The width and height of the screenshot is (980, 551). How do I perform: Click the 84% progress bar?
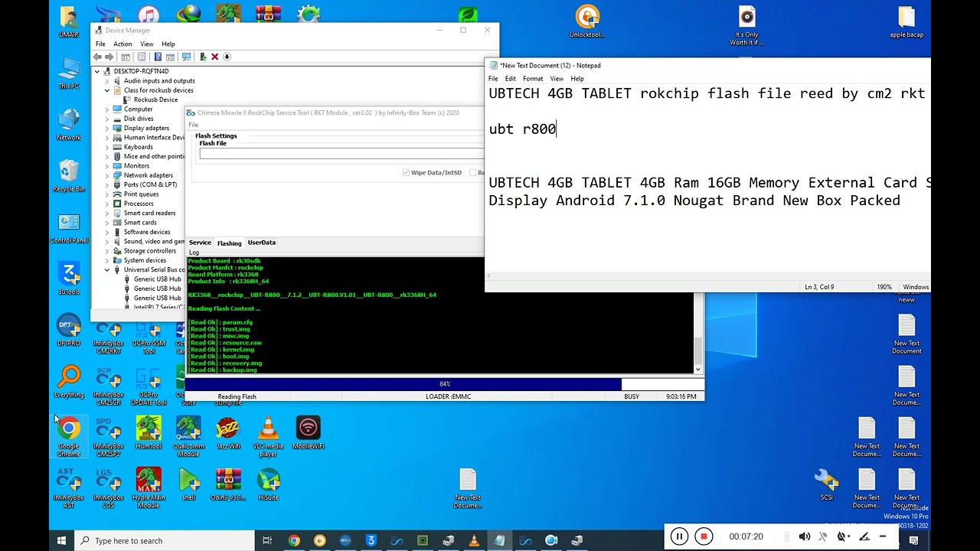point(444,384)
